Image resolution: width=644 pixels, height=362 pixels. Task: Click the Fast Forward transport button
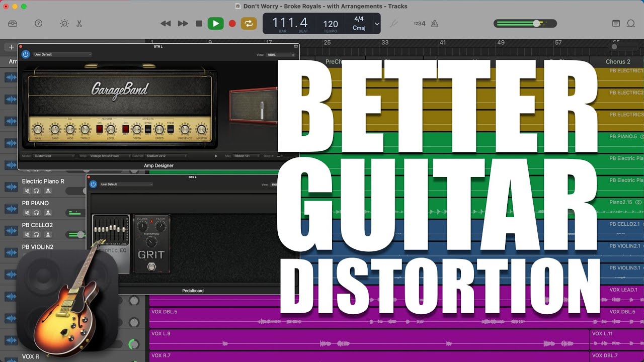[183, 23]
